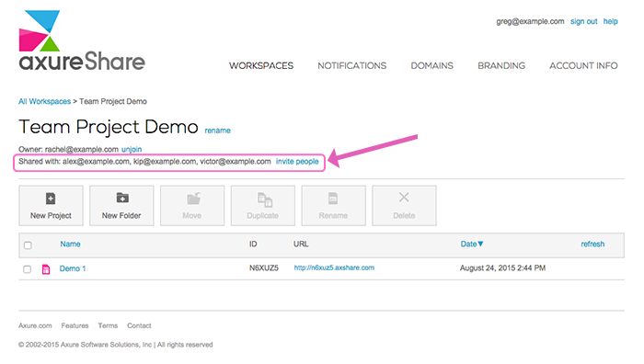Image resolution: width=644 pixels, height=364 pixels.
Task: Open the Account Info menu
Action: point(583,65)
